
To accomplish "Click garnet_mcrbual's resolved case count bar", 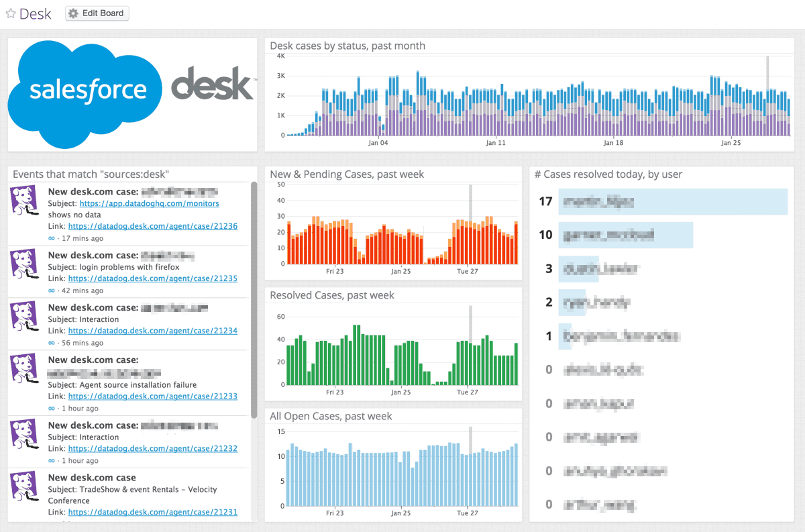I will point(626,235).
